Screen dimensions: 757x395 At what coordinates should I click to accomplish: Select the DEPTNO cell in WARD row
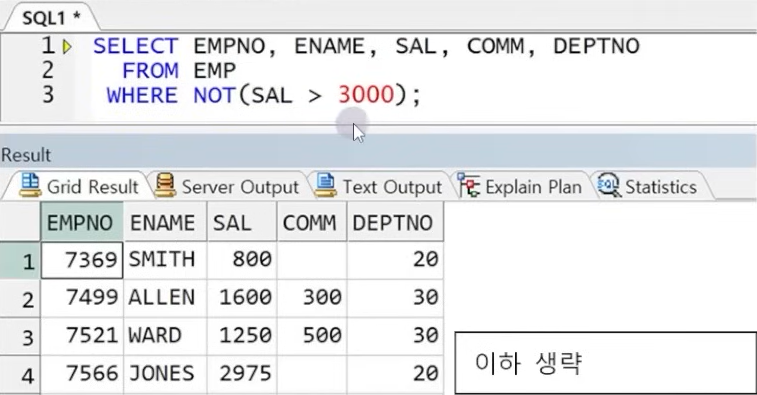(395, 337)
